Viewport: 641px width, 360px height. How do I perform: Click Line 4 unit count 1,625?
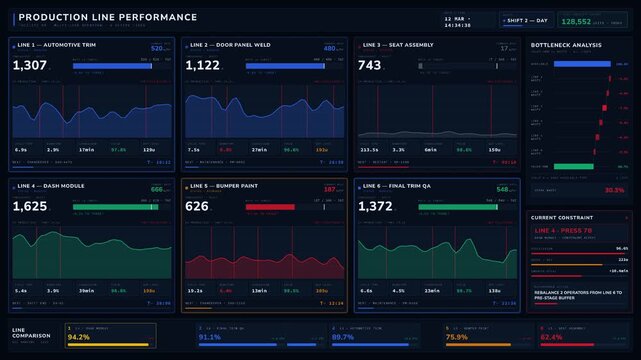click(x=30, y=206)
